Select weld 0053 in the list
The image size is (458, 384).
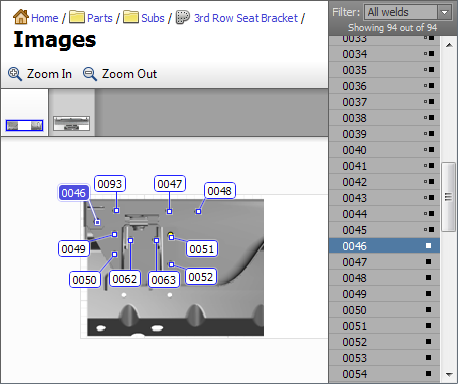(384, 358)
